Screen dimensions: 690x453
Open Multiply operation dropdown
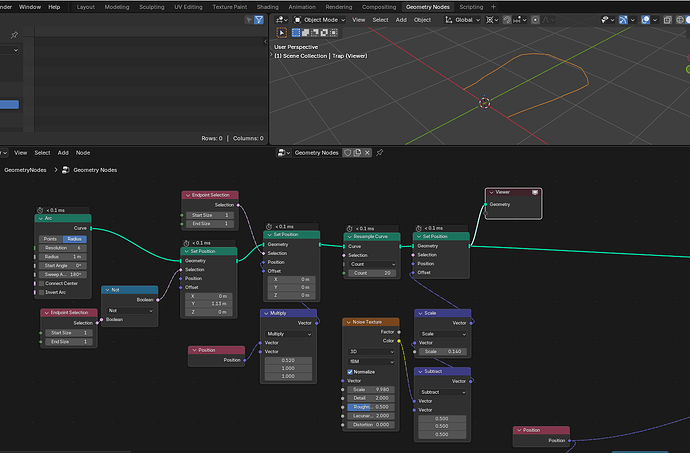coord(288,334)
